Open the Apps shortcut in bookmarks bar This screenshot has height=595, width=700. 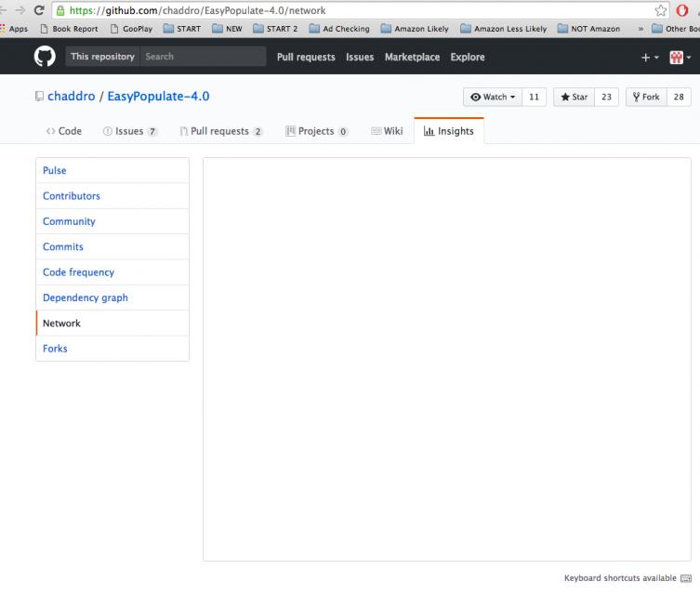tap(14, 29)
